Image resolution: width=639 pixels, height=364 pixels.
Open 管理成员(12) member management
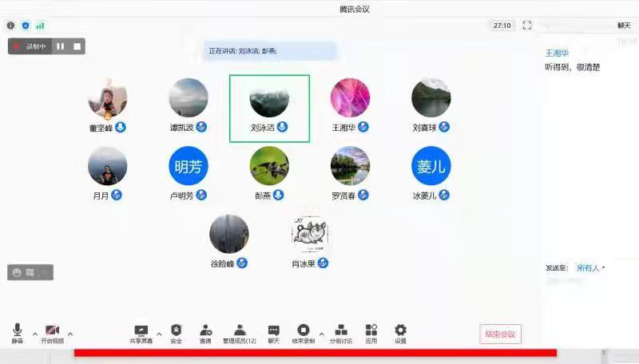tap(239, 333)
